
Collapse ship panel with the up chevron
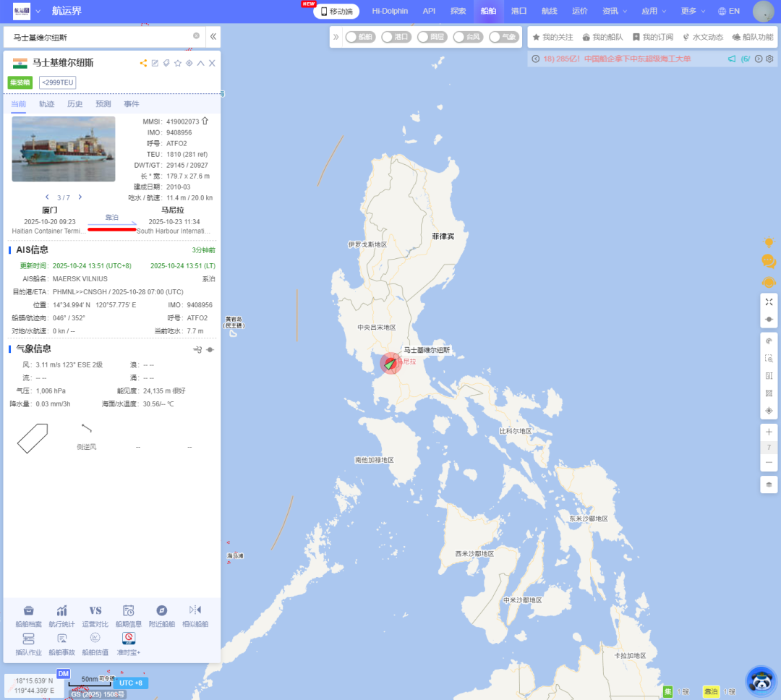(201, 63)
